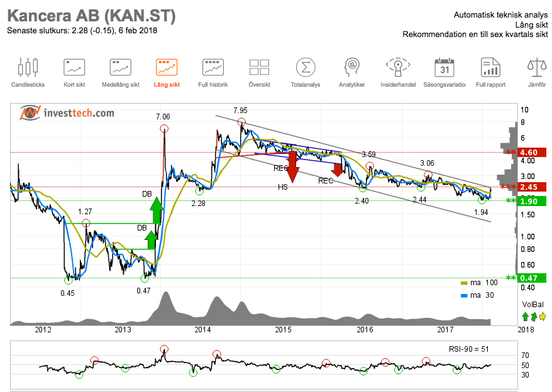Image resolution: width=552 pixels, height=392 pixels.
Task: Click the "Automatisk teknisk analys" text
Action: [x=500, y=15]
